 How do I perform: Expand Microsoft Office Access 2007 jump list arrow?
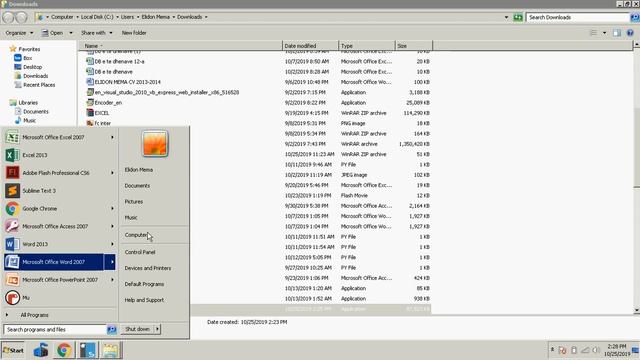[112, 226]
